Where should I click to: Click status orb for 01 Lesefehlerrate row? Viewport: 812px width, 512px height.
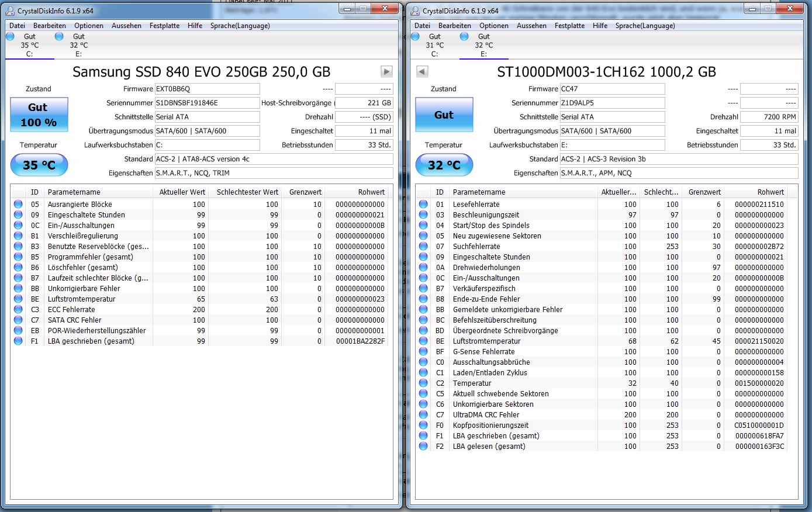[423, 204]
